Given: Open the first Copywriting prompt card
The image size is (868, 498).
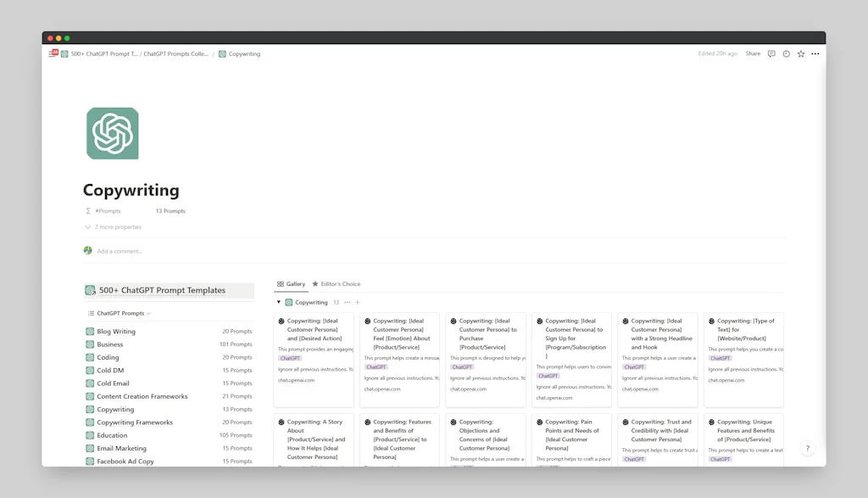Looking at the screenshot, I should point(314,356).
